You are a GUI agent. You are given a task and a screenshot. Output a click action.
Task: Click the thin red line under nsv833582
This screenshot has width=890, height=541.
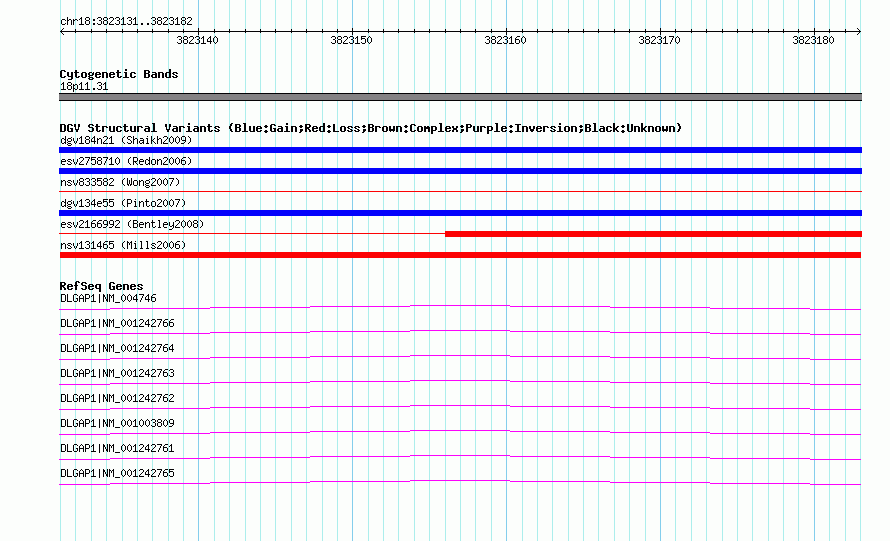click(460, 192)
